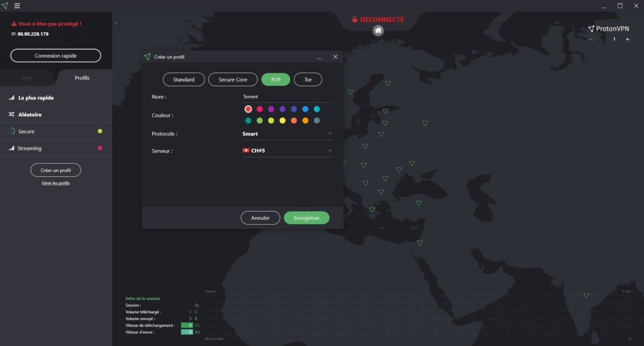This screenshot has width=644, height=346.
Task: Switch to the Pays tab
Action: pyautogui.click(x=27, y=78)
